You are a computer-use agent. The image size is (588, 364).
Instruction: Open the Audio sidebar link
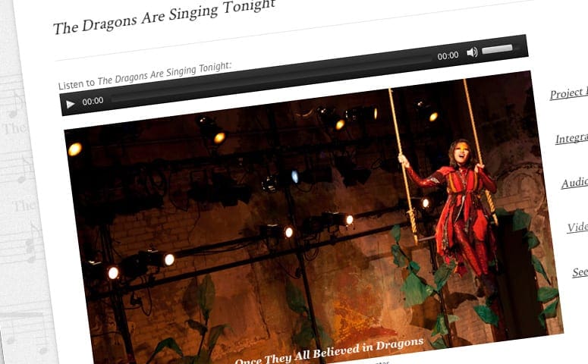click(574, 183)
